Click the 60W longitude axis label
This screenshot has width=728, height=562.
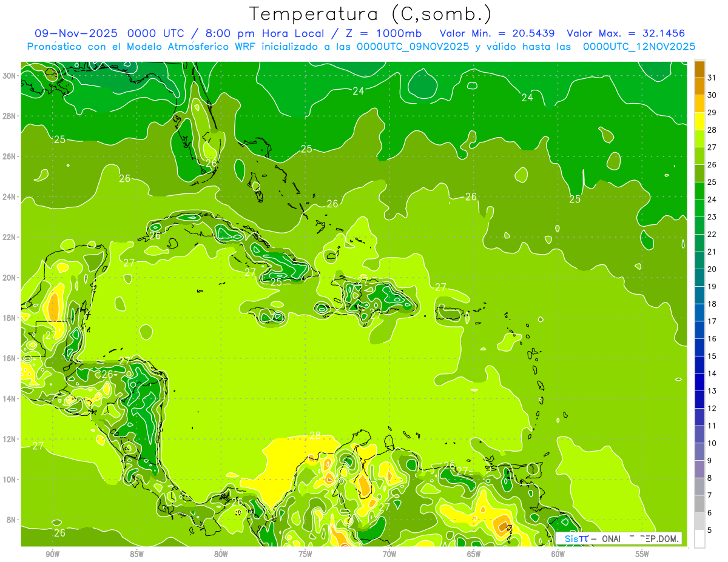559,555
